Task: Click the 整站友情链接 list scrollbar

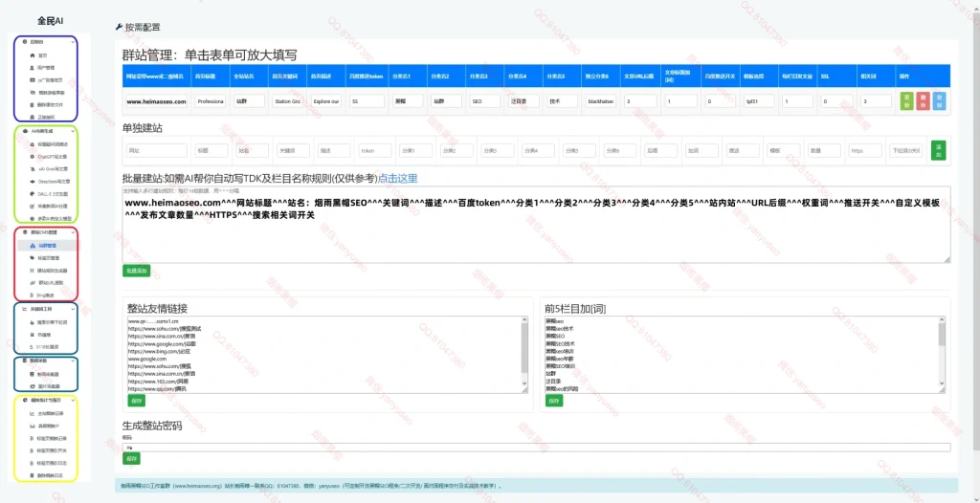Action: (x=523, y=354)
